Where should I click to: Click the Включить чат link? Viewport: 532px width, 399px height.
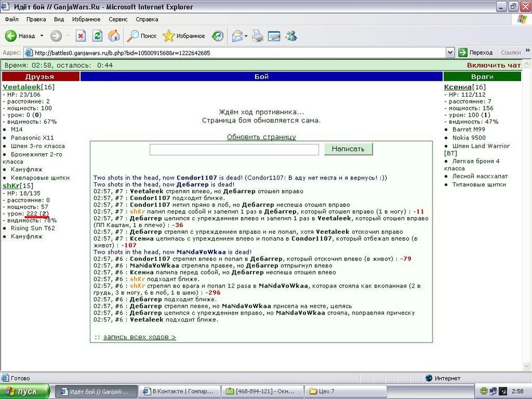pos(494,65)
